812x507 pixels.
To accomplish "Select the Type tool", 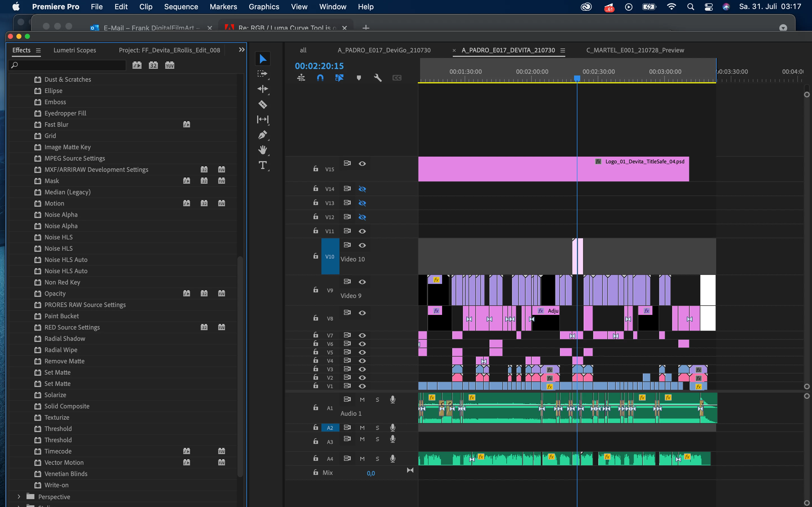I will click(x=263, y=165).
